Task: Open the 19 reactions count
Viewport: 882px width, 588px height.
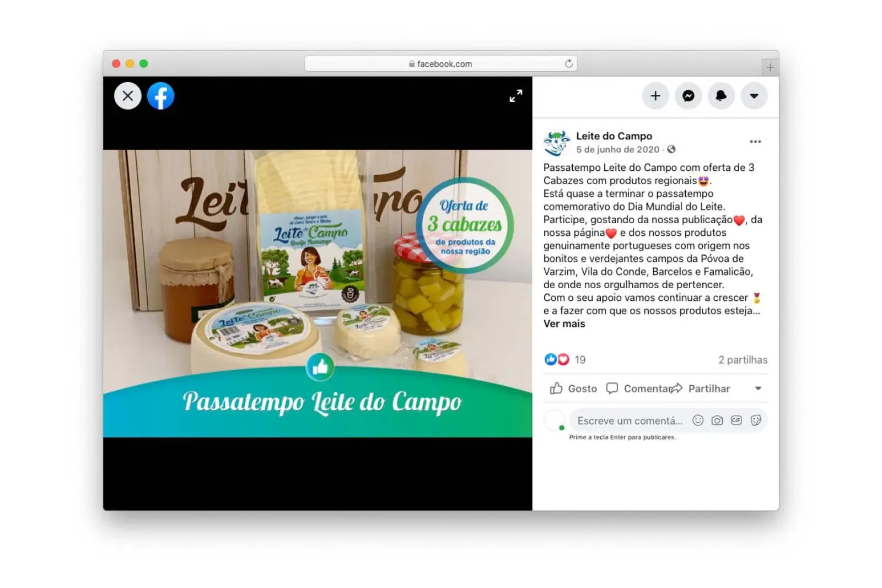Action: coord(580,360)
